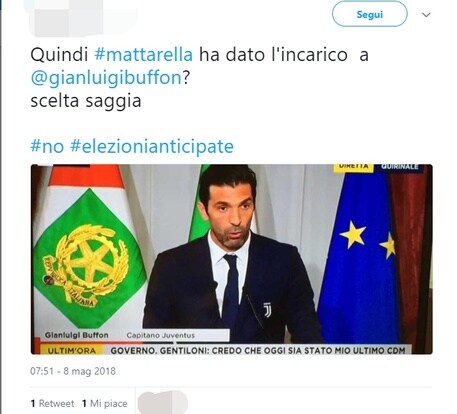Click the yellow DIRETTA badge in the image

pyautogui.click(x=353, y=167)
